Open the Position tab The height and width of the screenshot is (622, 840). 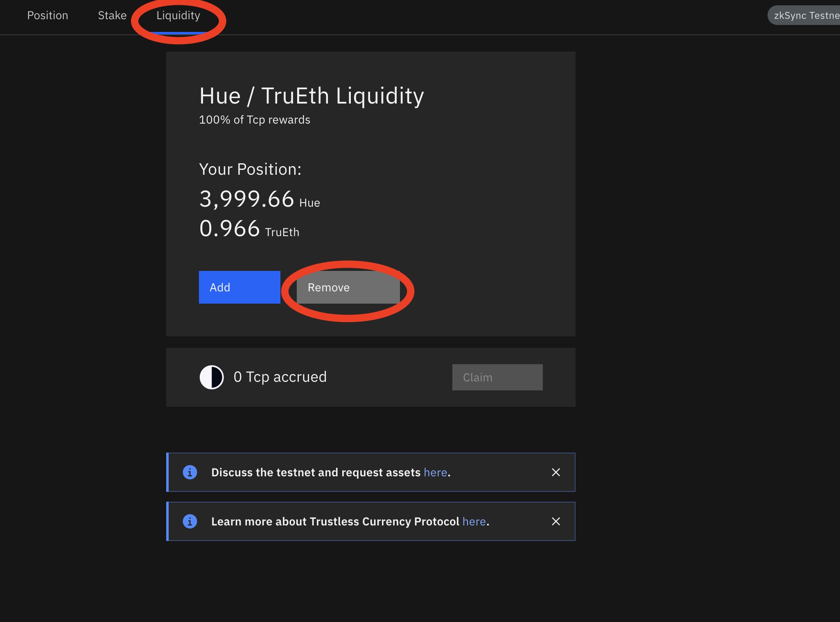[47, 16]
